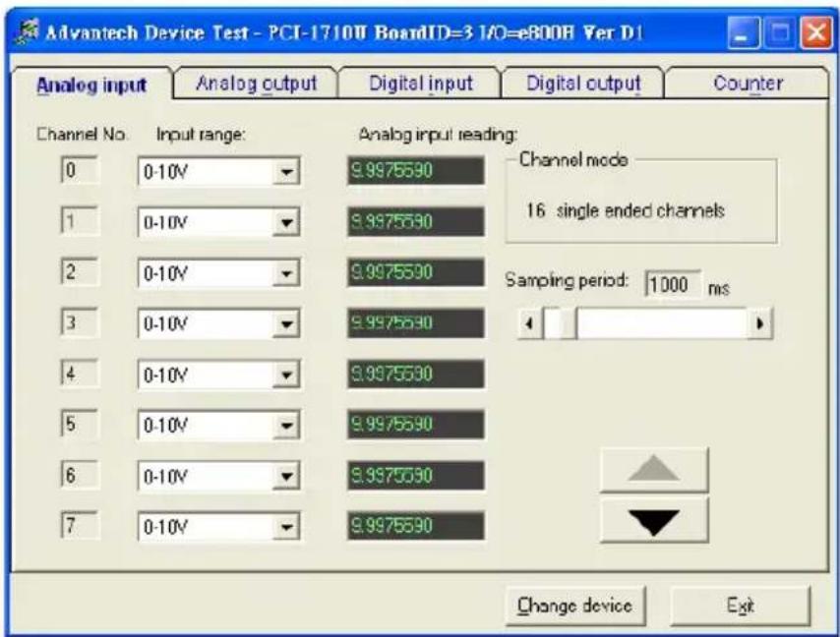Click the channel number 2 box

tap(80, 271)
